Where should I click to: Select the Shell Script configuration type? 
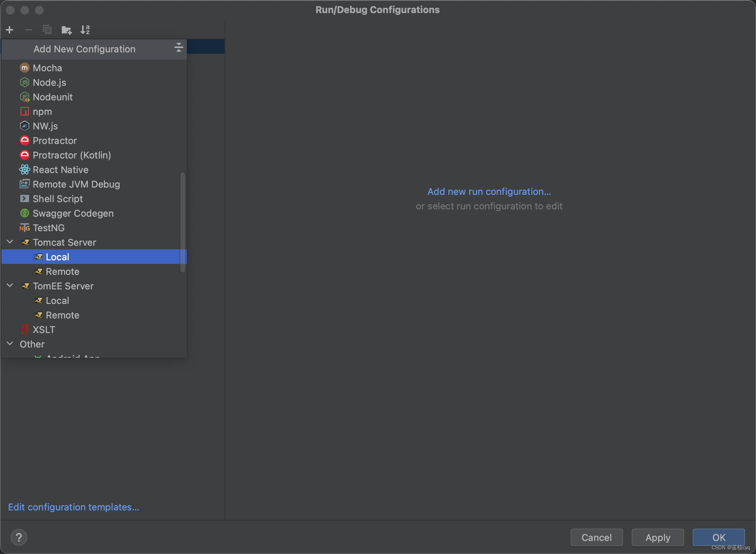click(57, 199)
